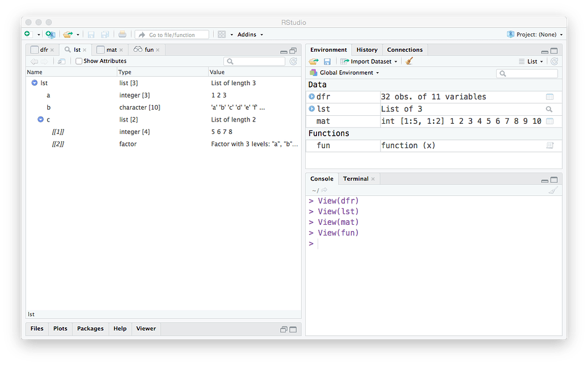The height and width of the screenshot is (365, 588).
Task: Open the New File dropdown arrow
Action: [39, 35]
